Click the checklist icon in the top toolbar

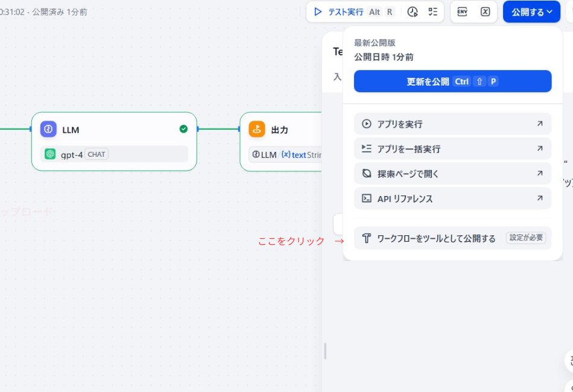(432, 11)
